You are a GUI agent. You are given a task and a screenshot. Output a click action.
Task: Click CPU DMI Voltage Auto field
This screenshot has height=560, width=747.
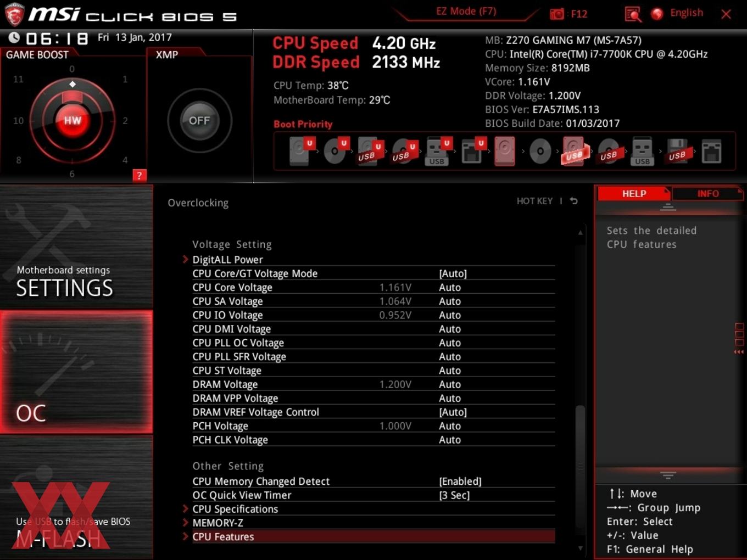[x=450, y=329]
